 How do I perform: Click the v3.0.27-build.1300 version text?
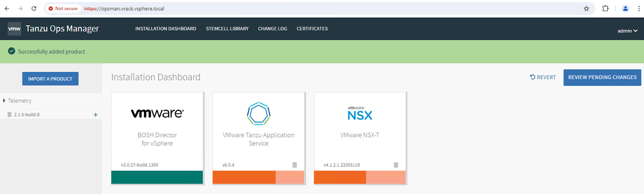(140, 165)
